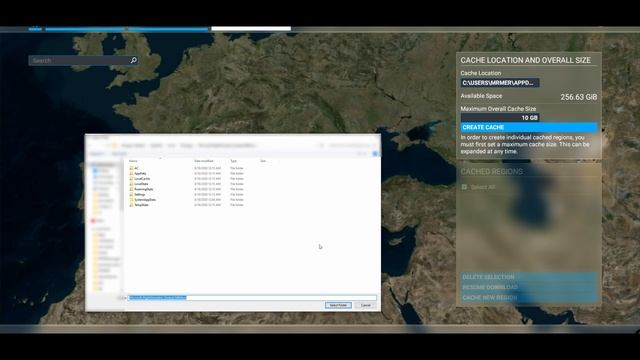The width and height of the screenshot is (640, 360).
Task: Select the TempState folder row
Action: click(x=187, y=205)
